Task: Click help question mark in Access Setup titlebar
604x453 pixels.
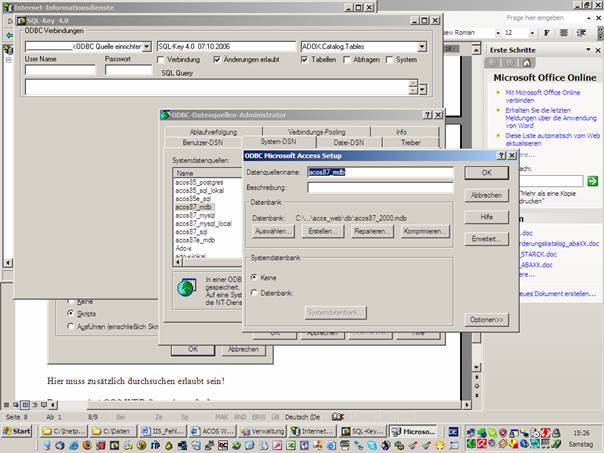Action: click(x=501, y=156)
